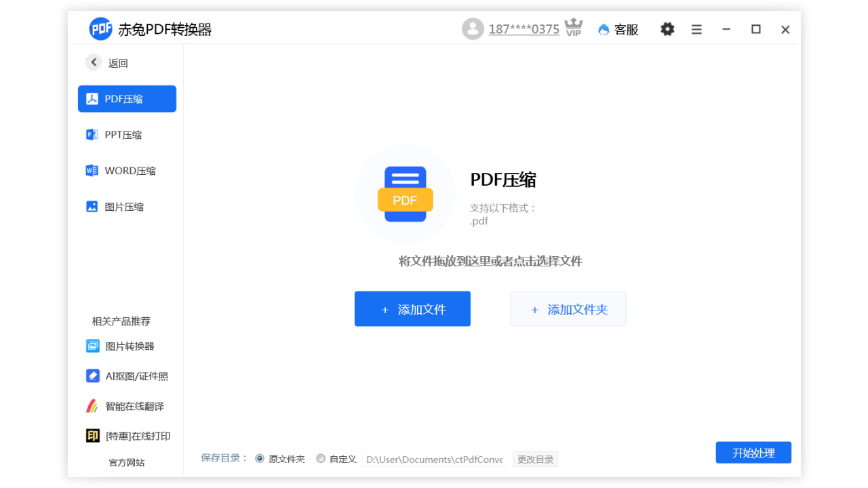Click the large PDF document icon
The image size is (868, 488).
[406, 194]
